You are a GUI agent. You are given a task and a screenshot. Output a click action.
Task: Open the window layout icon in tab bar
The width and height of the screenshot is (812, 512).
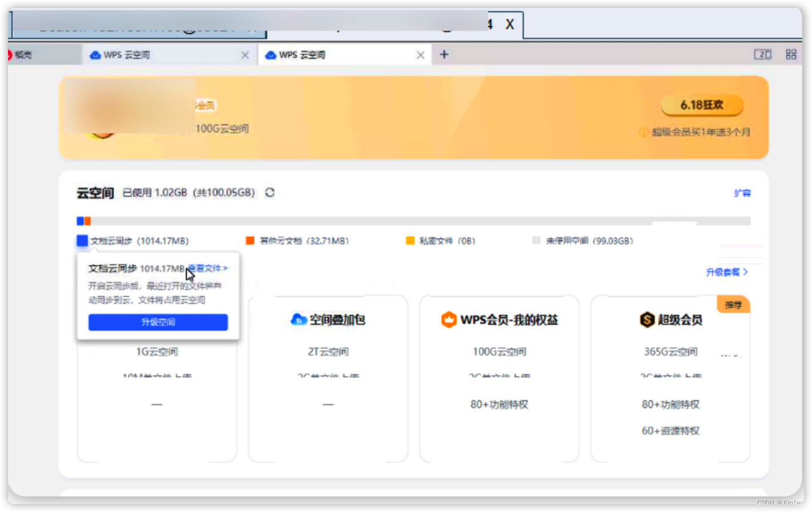pyautogui.click(x=763, y=54)
